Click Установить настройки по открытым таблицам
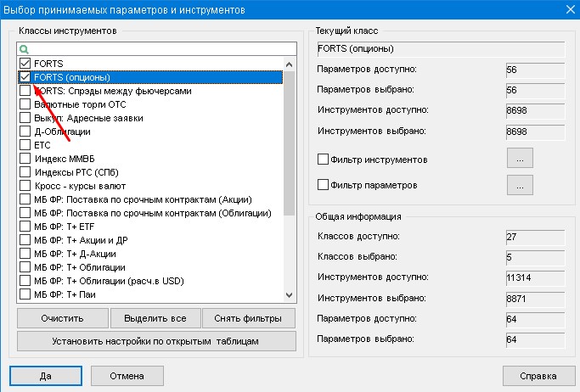This screenshot has height=392, width=580. point(156,341)
